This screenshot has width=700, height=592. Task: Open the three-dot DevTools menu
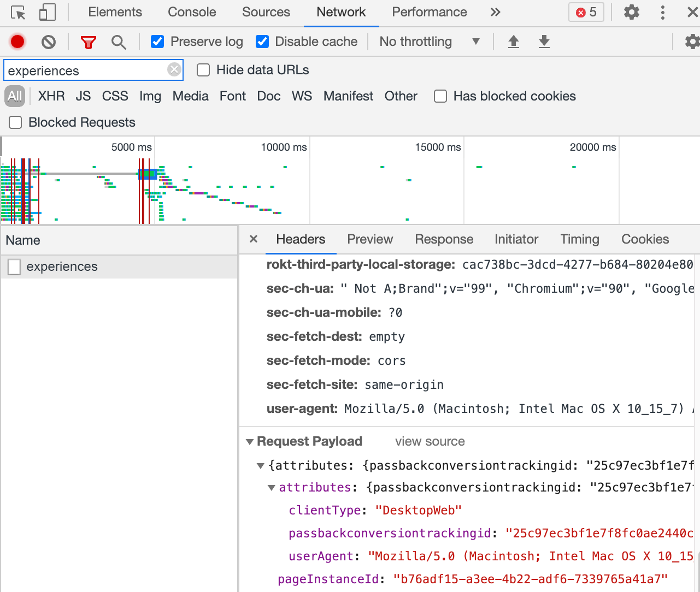click(x=663, y=12)
